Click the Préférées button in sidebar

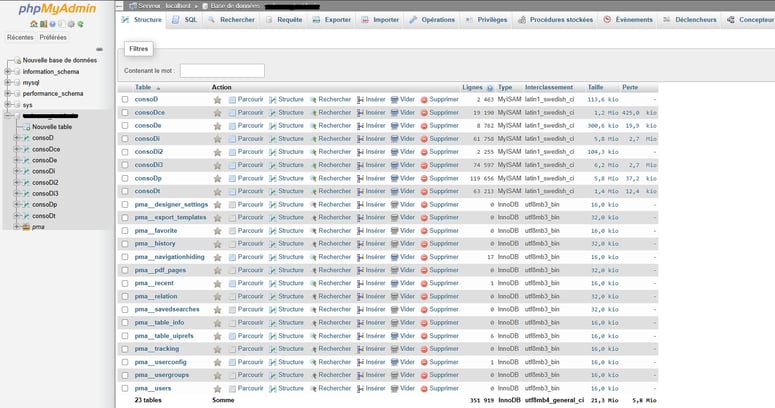53,38
